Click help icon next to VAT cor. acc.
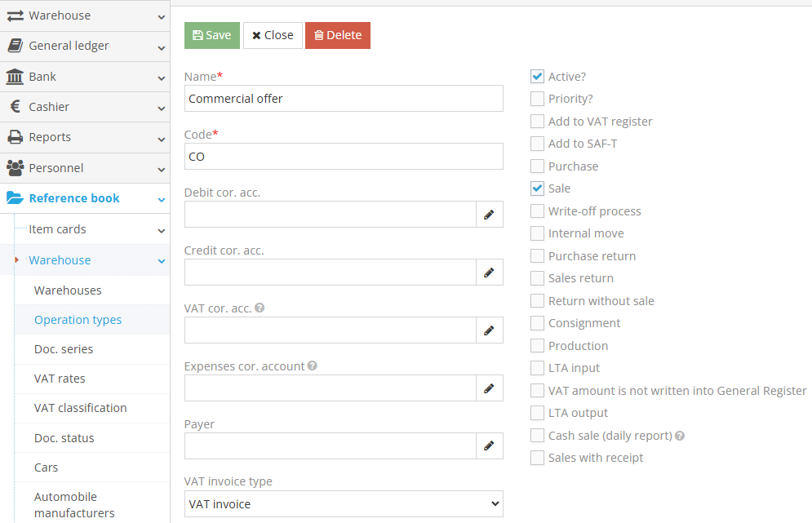This screenshot has height=523, width=812. tap(260, 308)
